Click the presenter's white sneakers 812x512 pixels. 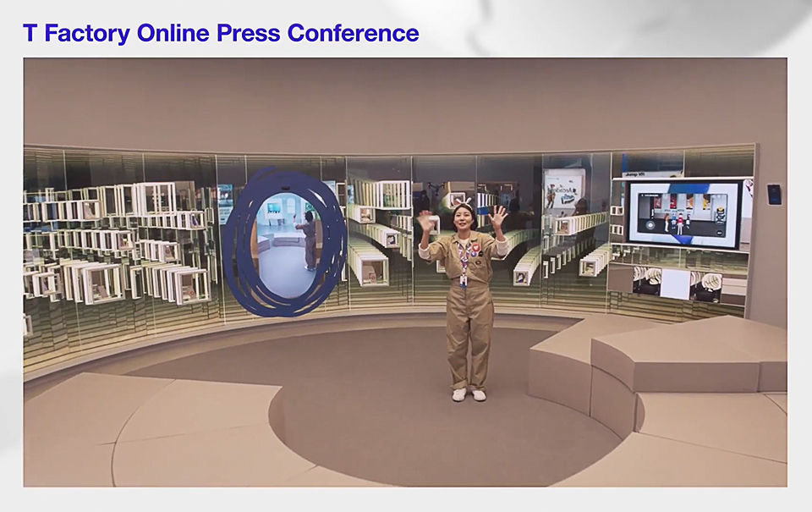469,394
